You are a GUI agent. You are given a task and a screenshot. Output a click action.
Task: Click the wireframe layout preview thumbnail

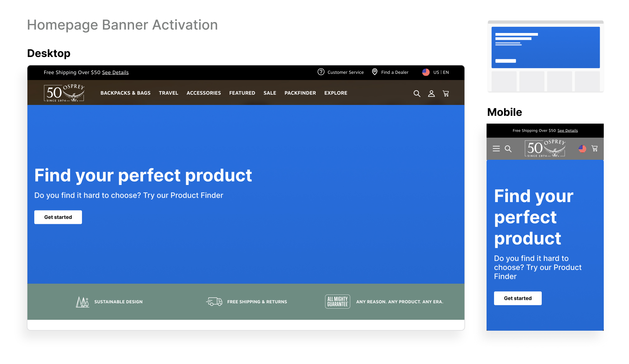coord(545,56)
